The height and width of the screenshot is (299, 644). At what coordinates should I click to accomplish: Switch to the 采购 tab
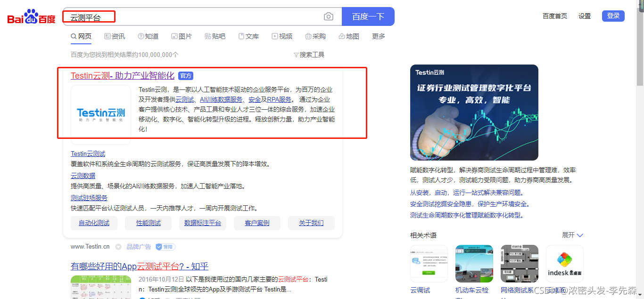coord(315,36)
